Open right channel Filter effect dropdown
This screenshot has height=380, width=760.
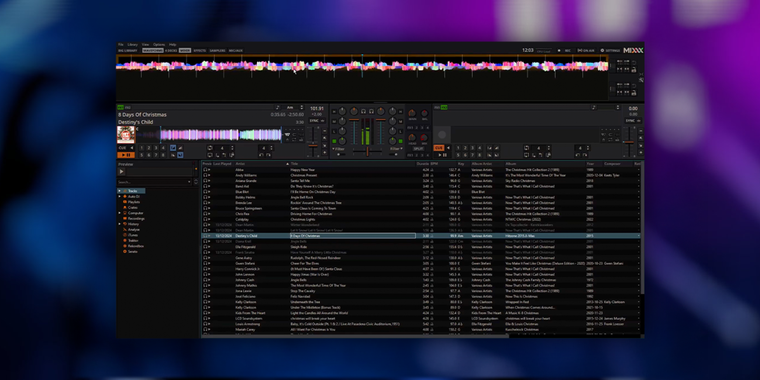coord(396,149)
